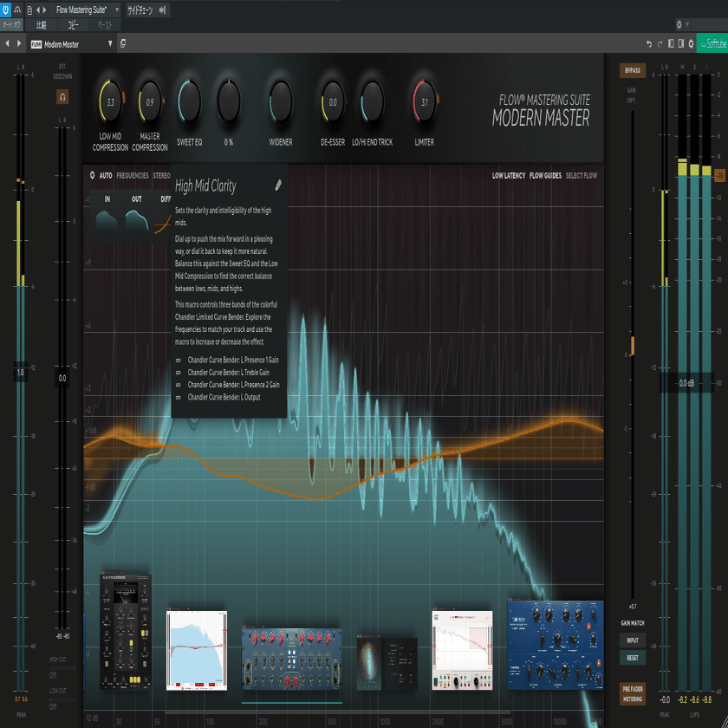
Task: Click link icon for L Presence 1 Gain
Action: click(x=179, y=360)
